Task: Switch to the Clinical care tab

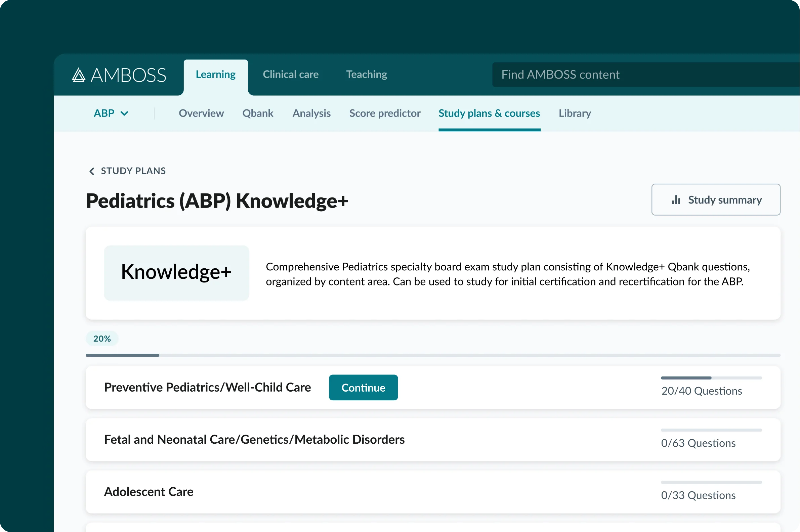Action: click(291, 74)
